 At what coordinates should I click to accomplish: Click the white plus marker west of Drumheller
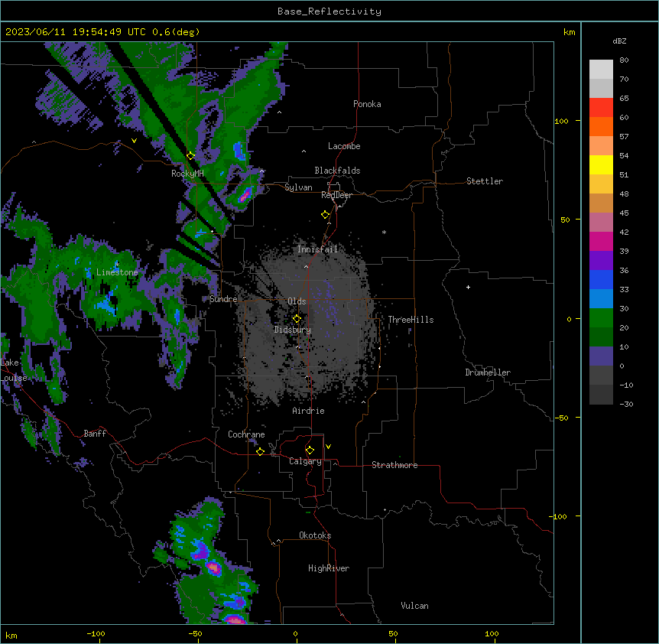[x=468, y=287]
